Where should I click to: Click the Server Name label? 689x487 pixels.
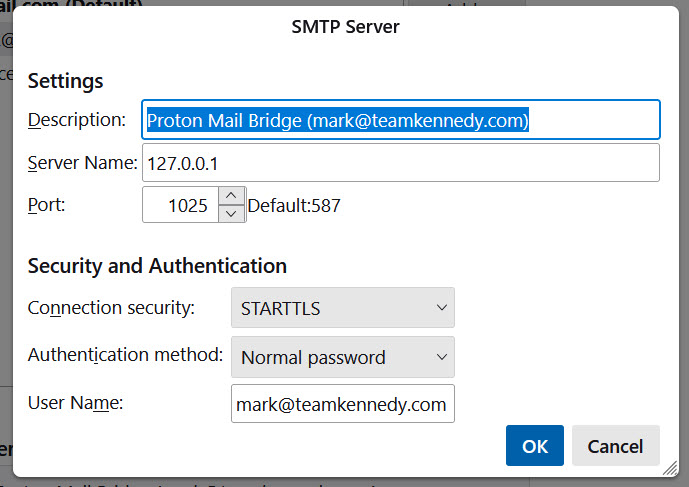(x=83, y=162)
